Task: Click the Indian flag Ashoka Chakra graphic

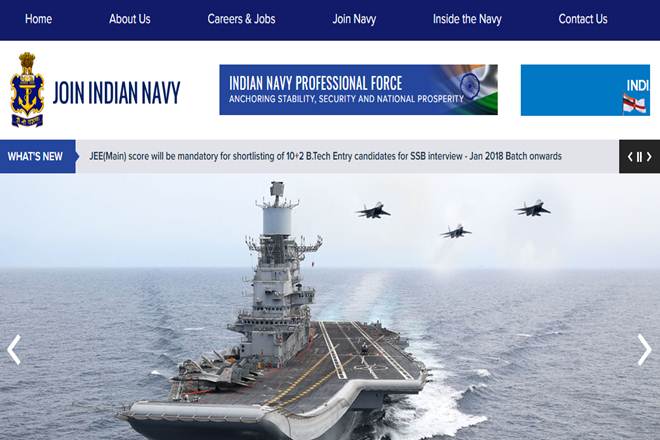Action: (x=470, y=85)
